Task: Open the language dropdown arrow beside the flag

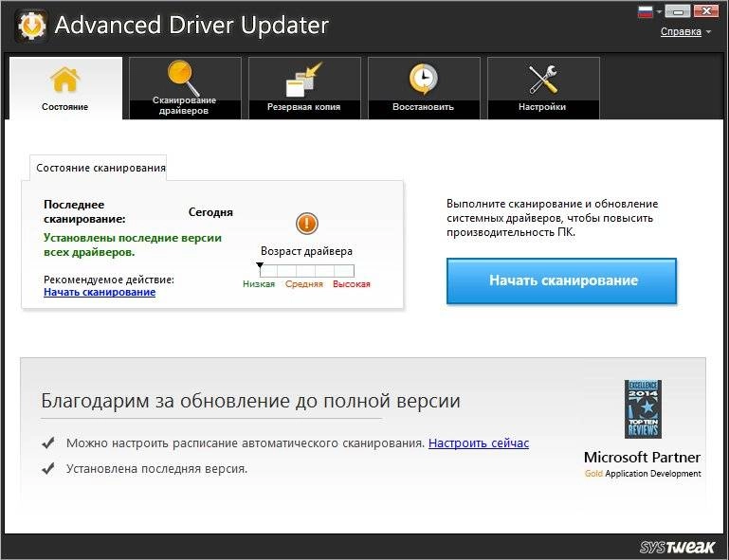Action: 658,11
